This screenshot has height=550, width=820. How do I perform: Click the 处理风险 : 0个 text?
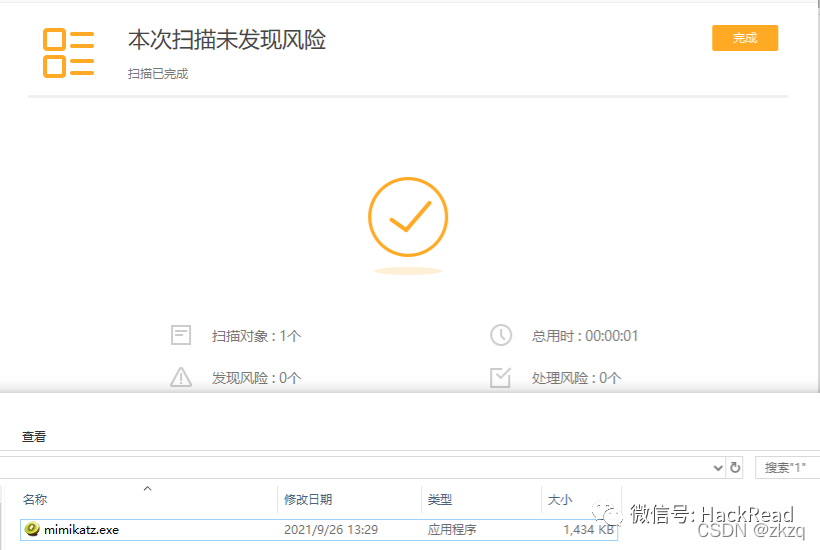[x=576, y=377]
